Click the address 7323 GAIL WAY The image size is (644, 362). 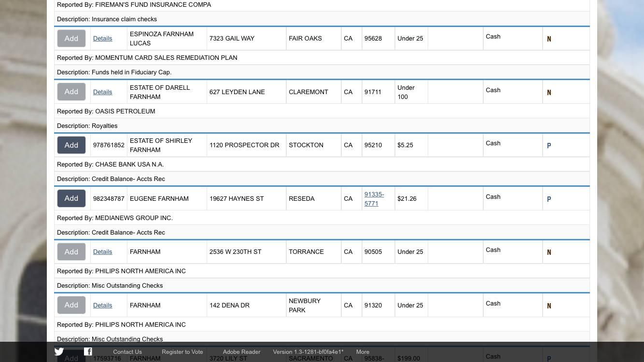(232, 38)
